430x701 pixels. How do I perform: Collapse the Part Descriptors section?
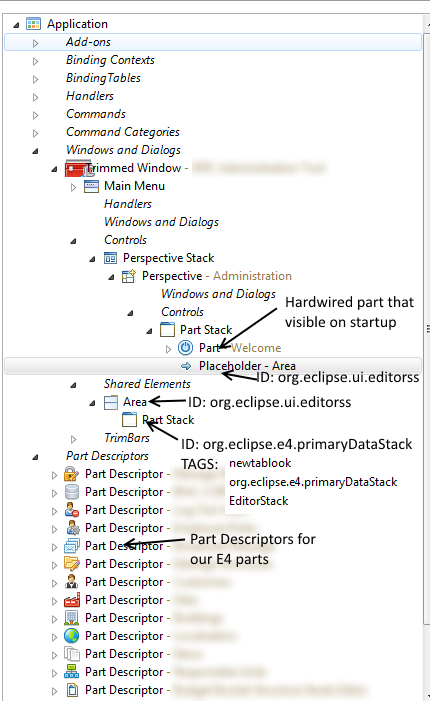point(35,457)
